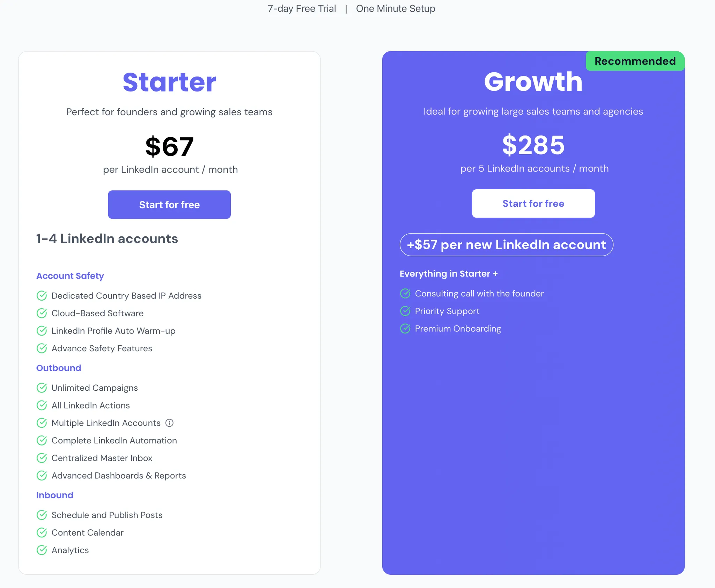Viewport: 715px width, 588px height.
Task: Click the checkmark icon for Unlimited Campaigns
Action: coord(42,388)
